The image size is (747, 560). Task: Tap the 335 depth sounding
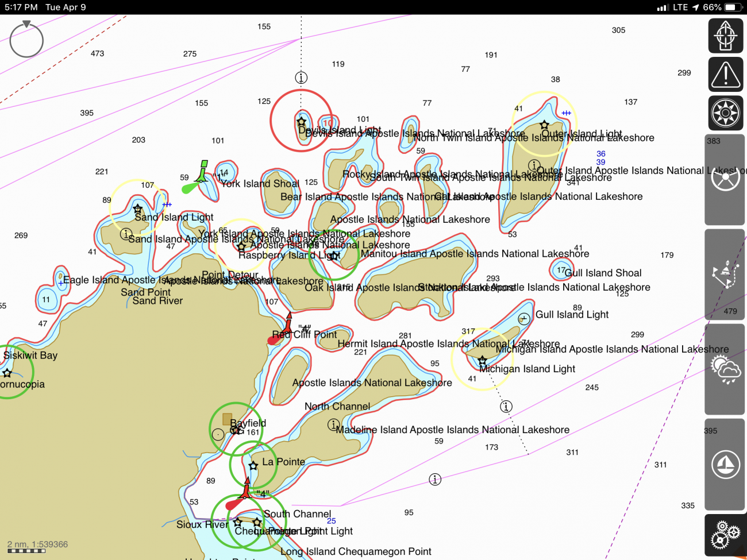[688, 505]
